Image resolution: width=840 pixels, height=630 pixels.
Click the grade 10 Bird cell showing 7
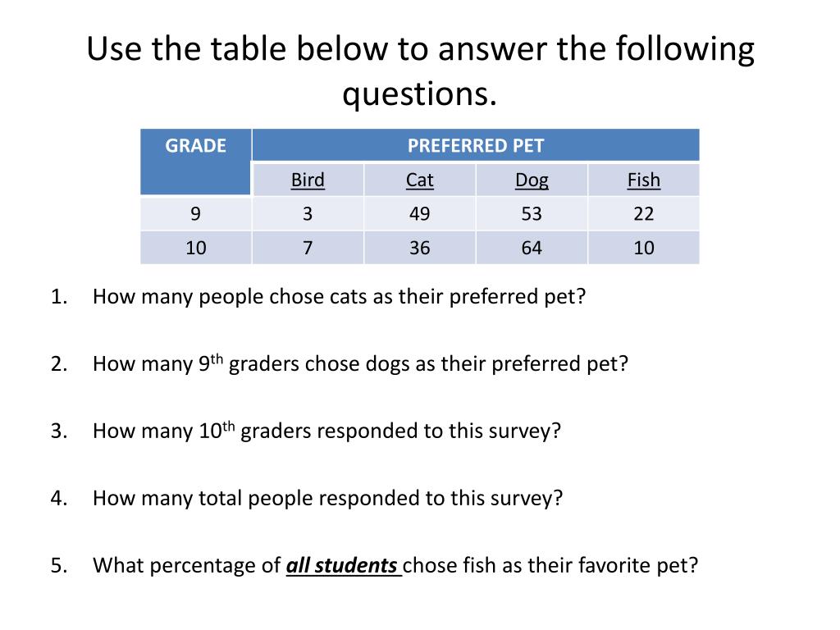point(308,248)
